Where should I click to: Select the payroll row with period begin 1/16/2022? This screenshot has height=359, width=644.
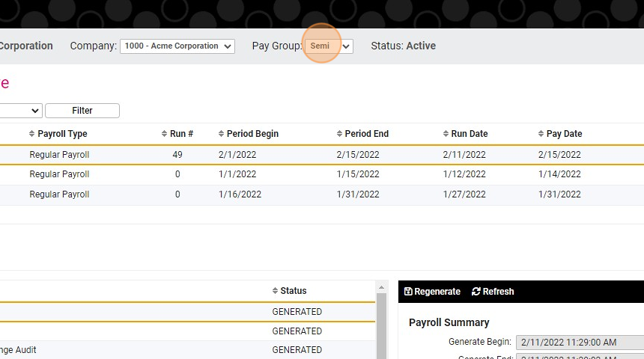tap(322, 194)
